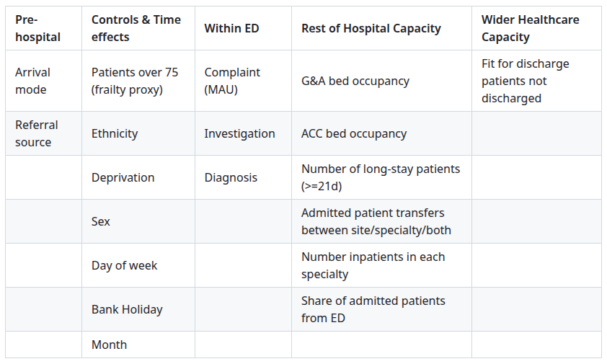Click the Pre-hospital column header
The width and height of the screenshot is (607, 364).
pyautogui.click(x=38, y=28)
